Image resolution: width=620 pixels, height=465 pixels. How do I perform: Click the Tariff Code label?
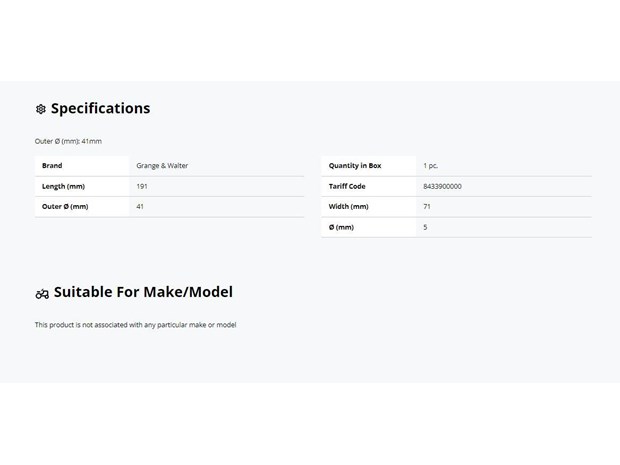[x=347, y=186]
